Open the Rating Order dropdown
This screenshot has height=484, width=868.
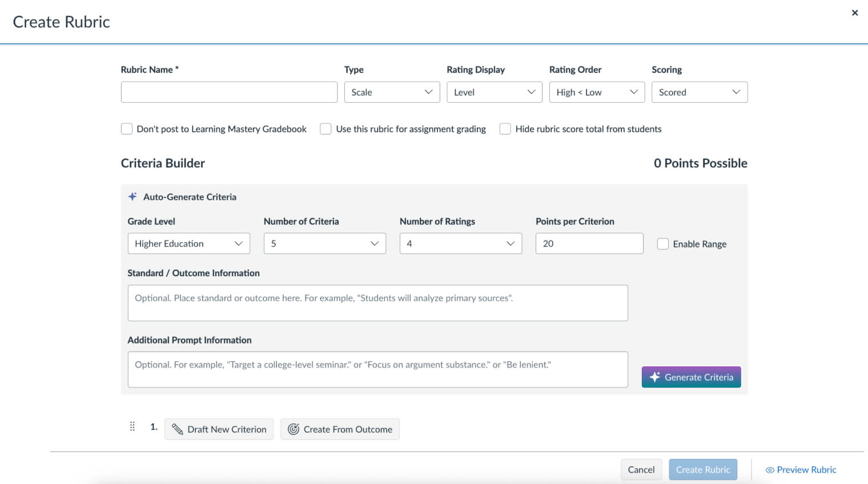point(596,92)
